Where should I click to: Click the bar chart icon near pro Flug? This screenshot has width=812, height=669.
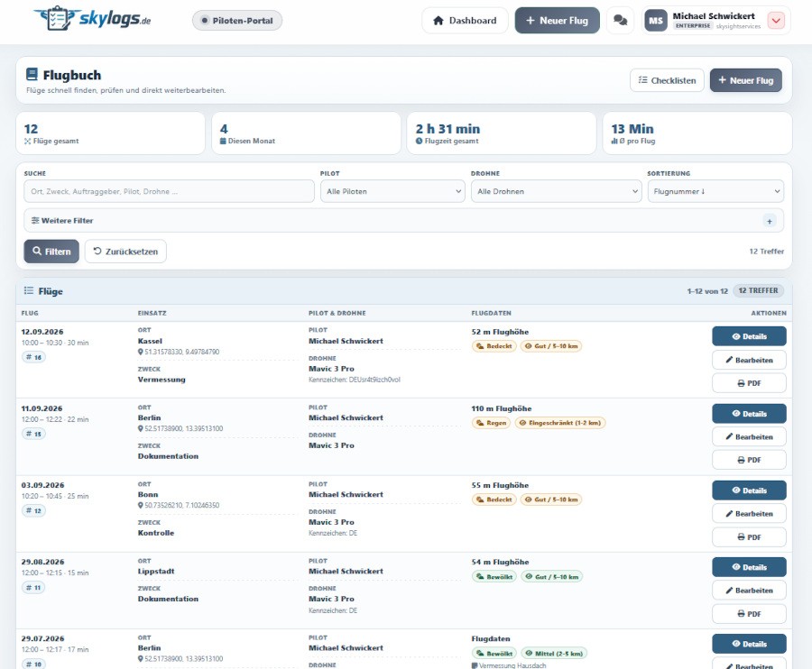point(614,141)
